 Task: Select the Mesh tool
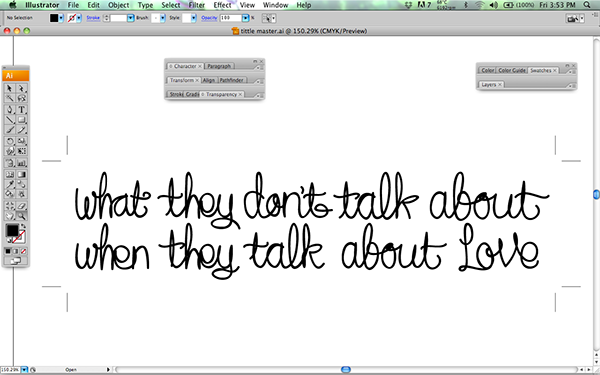point(10,174)
